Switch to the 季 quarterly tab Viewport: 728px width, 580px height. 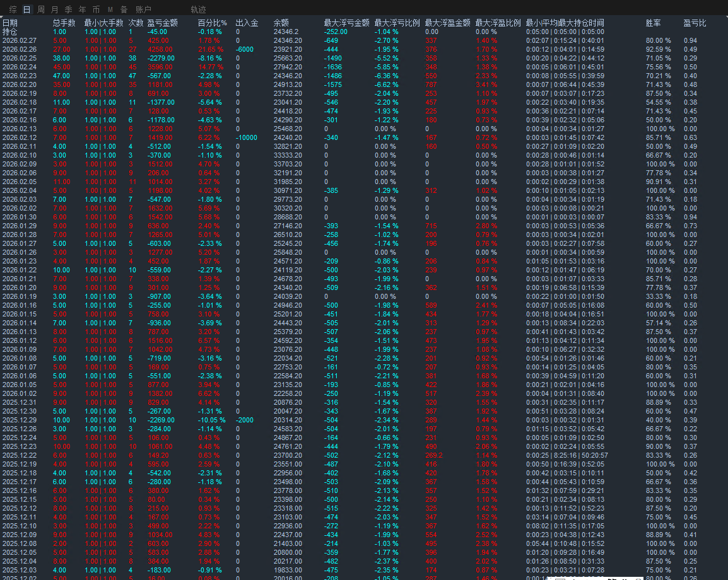(68, 9)
